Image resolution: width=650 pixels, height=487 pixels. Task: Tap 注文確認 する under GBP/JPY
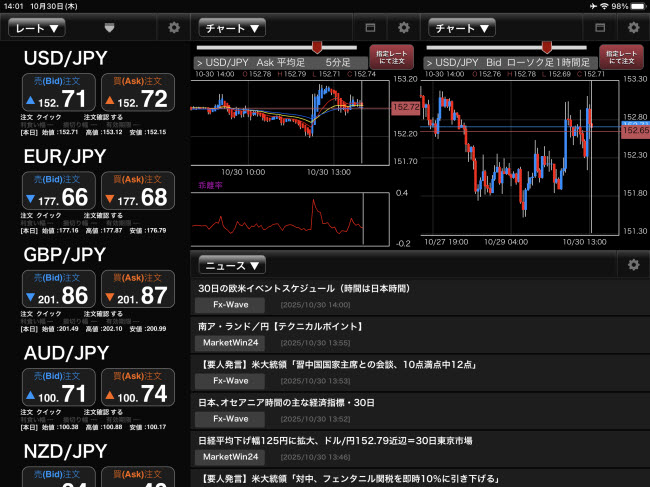tap(103, 314)
